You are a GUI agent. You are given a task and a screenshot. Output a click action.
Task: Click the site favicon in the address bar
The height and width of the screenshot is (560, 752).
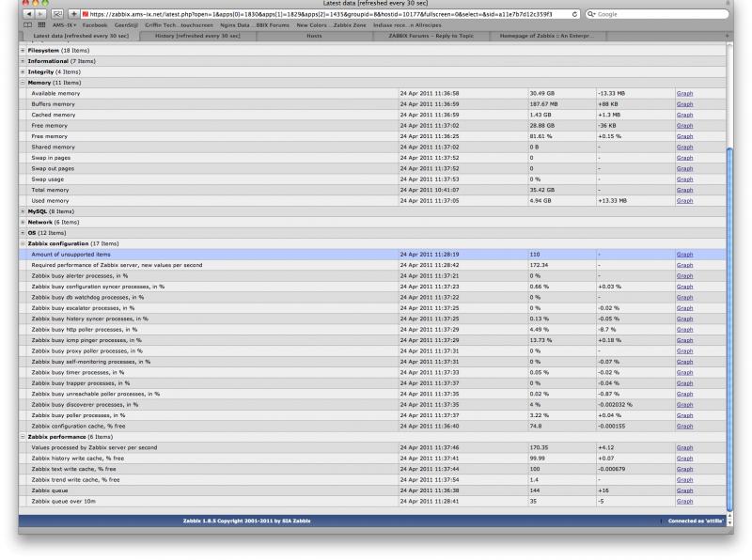(x=85, y=14)
